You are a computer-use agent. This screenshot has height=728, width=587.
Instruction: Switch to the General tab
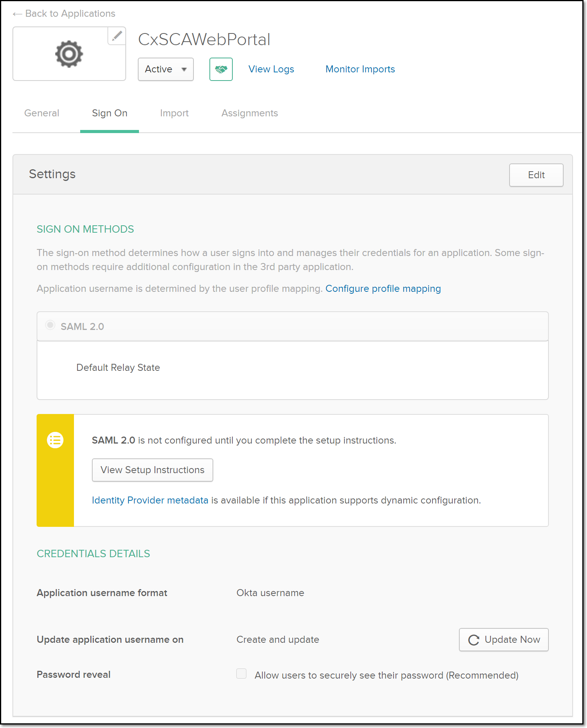point(42,113)
